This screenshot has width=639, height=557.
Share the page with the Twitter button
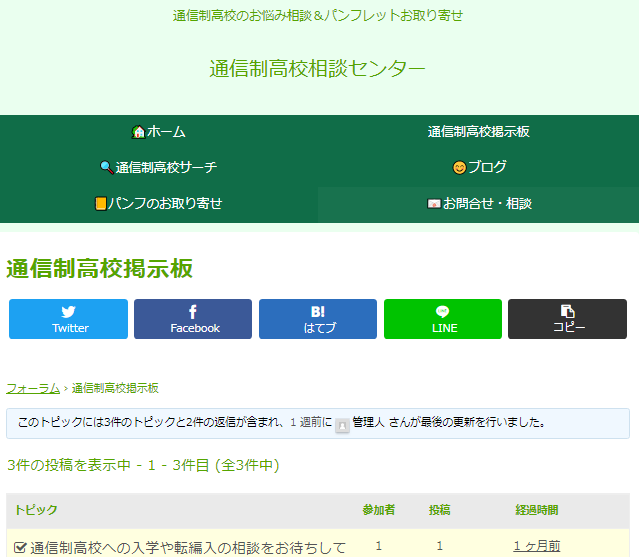click(68, 319)
